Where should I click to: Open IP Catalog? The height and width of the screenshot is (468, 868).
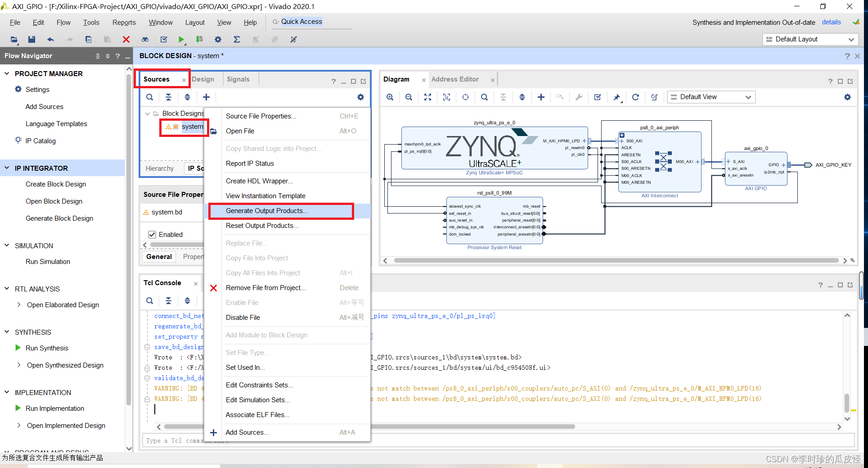[x=40, y=141]
